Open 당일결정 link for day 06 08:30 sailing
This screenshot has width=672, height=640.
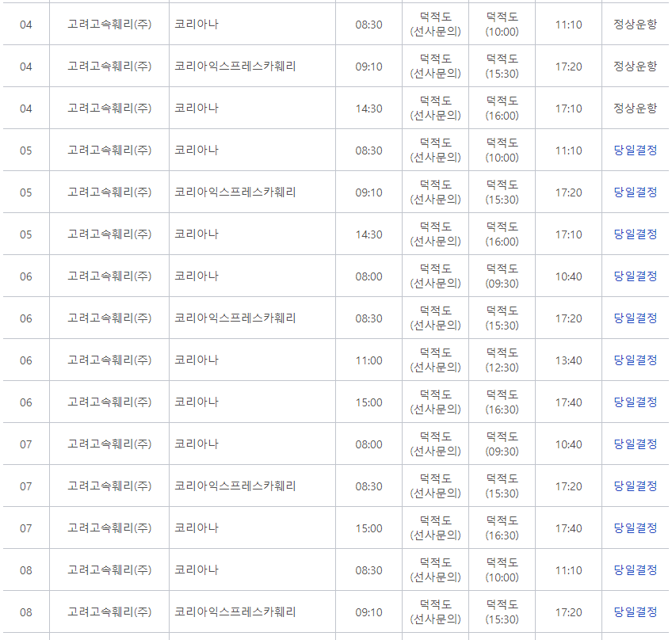pyautogui.click(x=635, y=318)
